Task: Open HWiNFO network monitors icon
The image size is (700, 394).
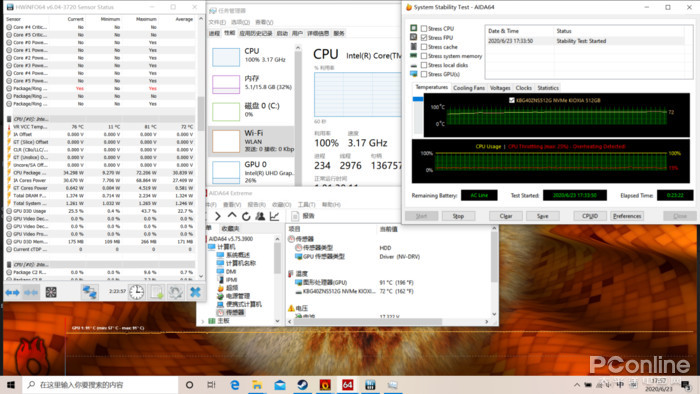Action: tap(89, 292)
